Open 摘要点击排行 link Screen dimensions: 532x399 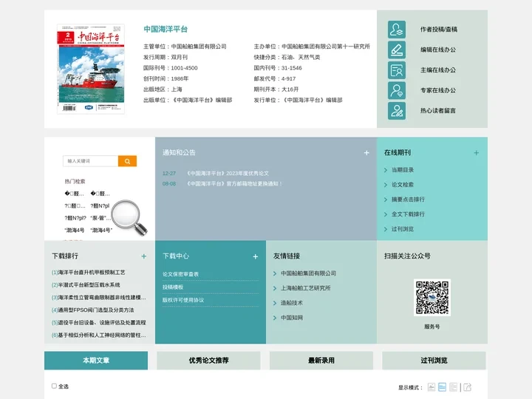coord(408,199)
